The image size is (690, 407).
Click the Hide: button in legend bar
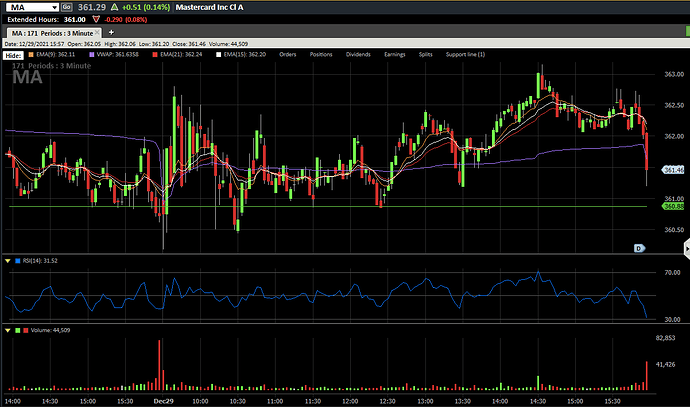coord(13,55)
